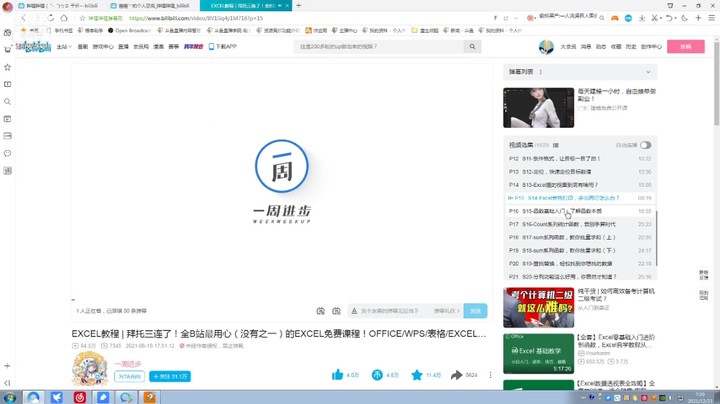Open the browser undo-close dropdown arrow

click(x=676, y=18)
